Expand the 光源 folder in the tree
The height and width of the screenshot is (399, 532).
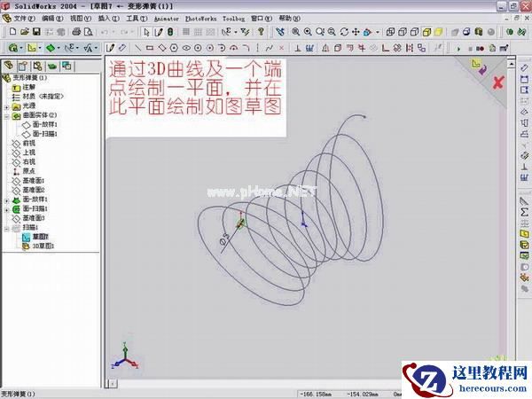(6, 106)
